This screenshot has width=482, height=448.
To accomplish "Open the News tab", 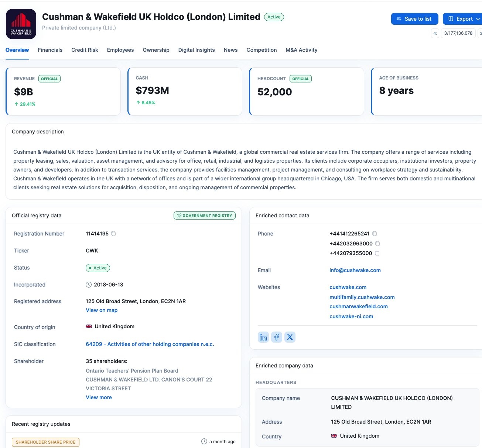I will pos(230,50).
